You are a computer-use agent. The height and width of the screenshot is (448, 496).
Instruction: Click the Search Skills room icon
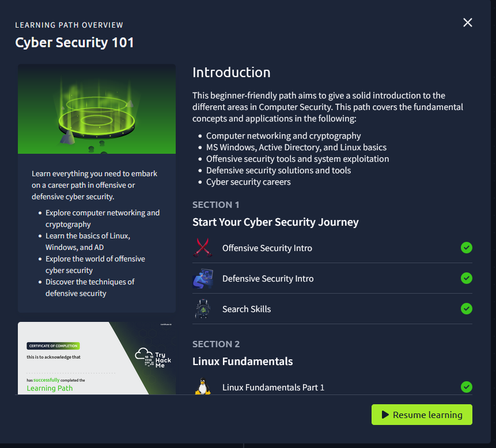202,309
